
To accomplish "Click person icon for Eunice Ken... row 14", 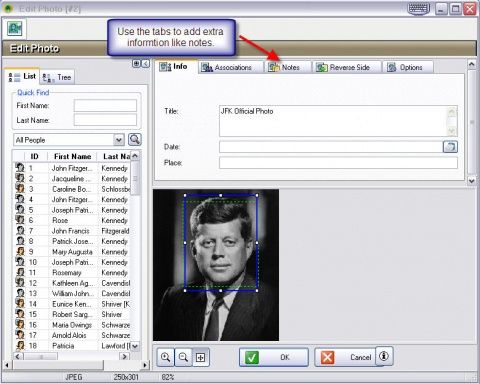I will pyautogui.click(x=20, y=304).
